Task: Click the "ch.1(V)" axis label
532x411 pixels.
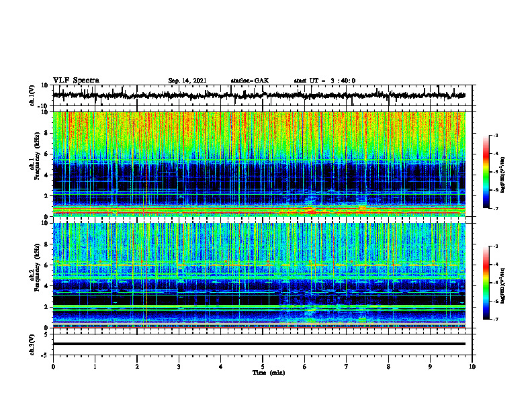Action: pos(32,95)
